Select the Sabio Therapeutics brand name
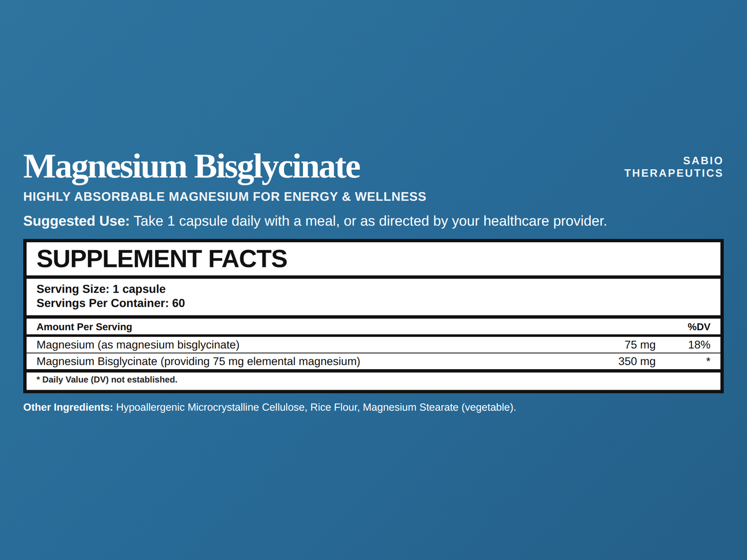The width and height of the screenshot is (747, 560). point(674,167)
